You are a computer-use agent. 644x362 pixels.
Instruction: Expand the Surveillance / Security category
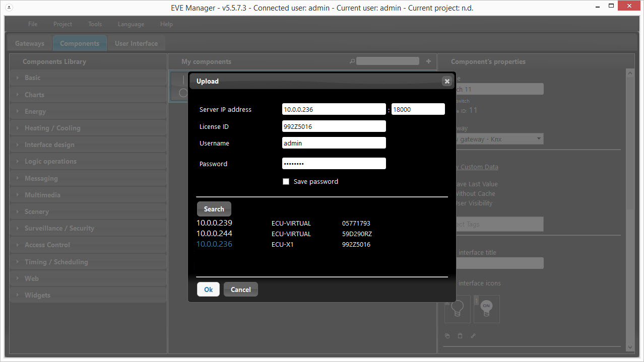88,228
